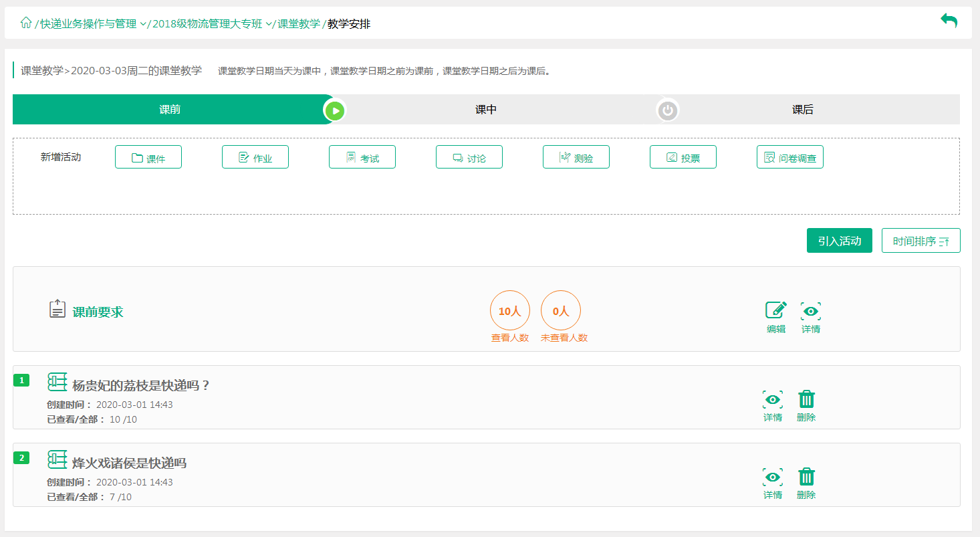Show details for 杨贵妃的荔枝是快递吗
980x537 pixels.
click(x=773, y=400)
